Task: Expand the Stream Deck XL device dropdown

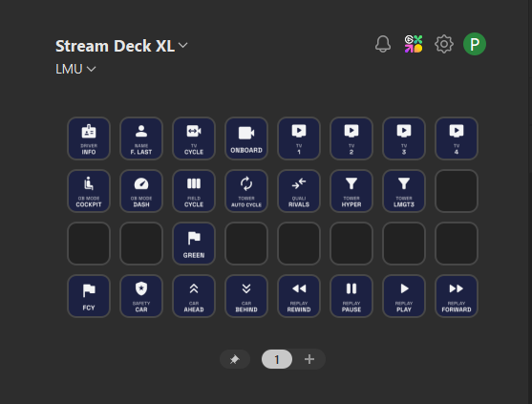Action: [x=121, y=46]
